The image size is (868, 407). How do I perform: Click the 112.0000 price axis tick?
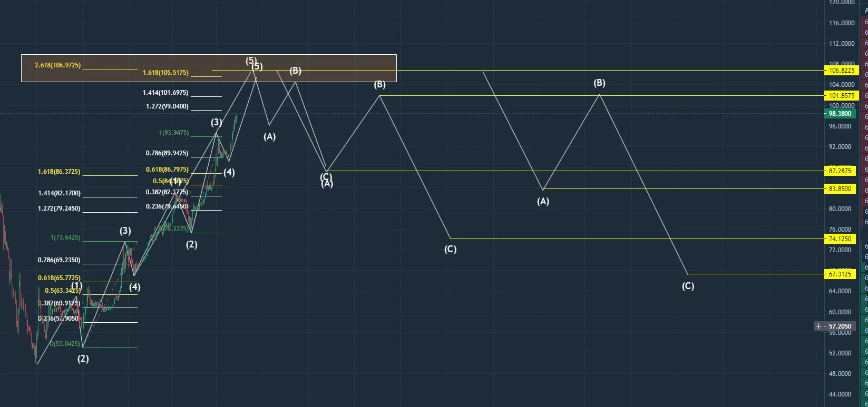pos(842,44)
